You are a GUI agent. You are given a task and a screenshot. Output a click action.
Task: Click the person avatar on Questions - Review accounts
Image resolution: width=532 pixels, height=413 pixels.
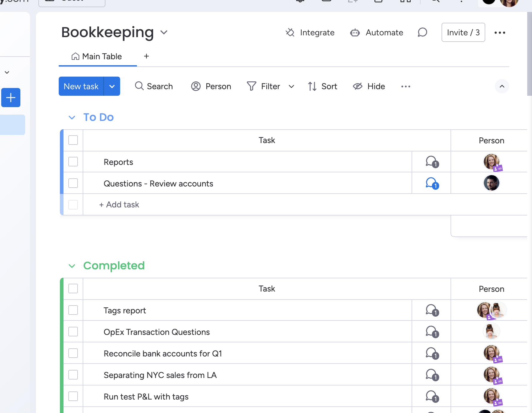(x=492, y=183)
